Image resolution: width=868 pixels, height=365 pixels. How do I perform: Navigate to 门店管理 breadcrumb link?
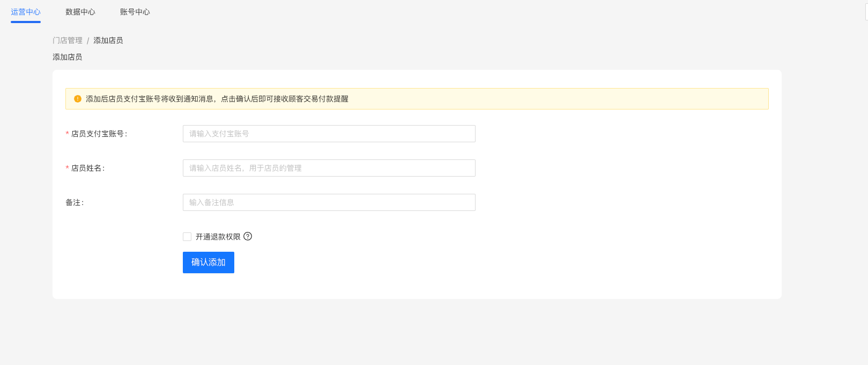pyautogui.click(x=68, y=40)
